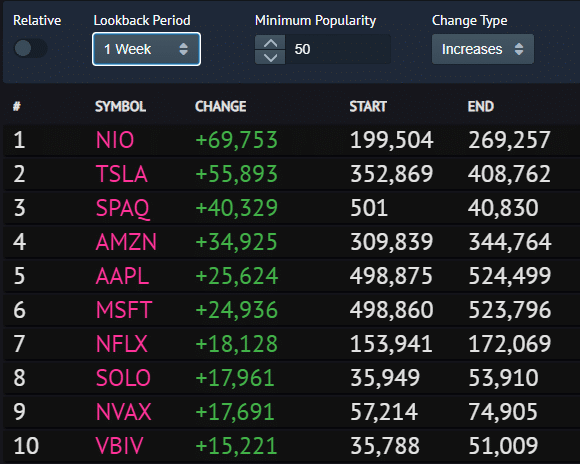Open the NVAX symbol link

124,412
